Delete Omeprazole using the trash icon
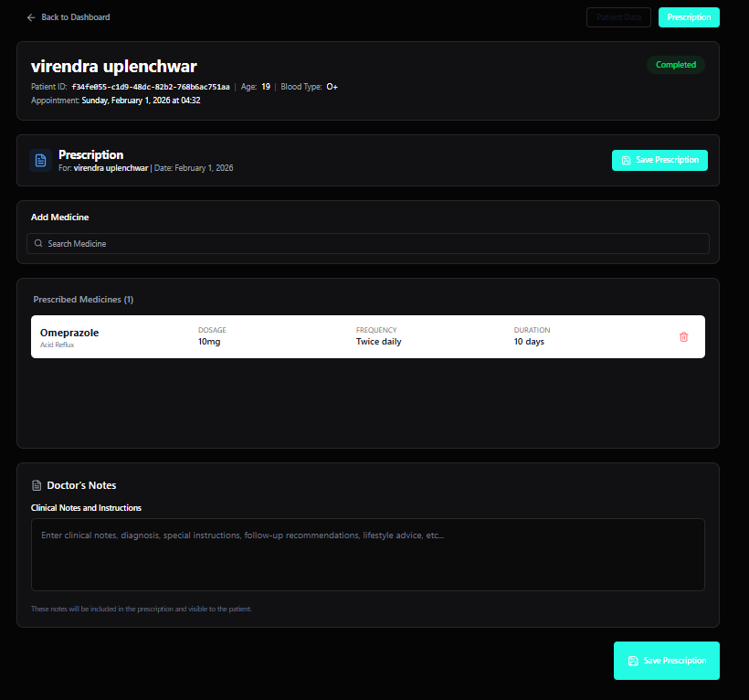749x700 pixels. [683, 337]
